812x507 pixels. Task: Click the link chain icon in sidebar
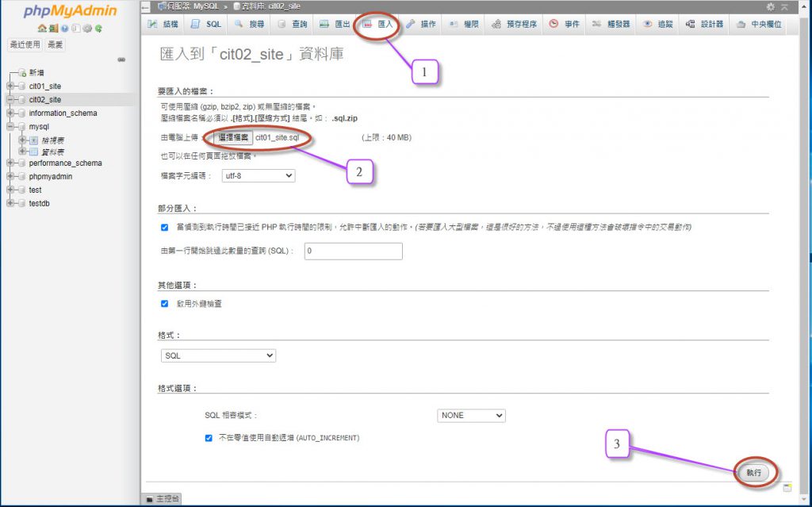(121, 60)
